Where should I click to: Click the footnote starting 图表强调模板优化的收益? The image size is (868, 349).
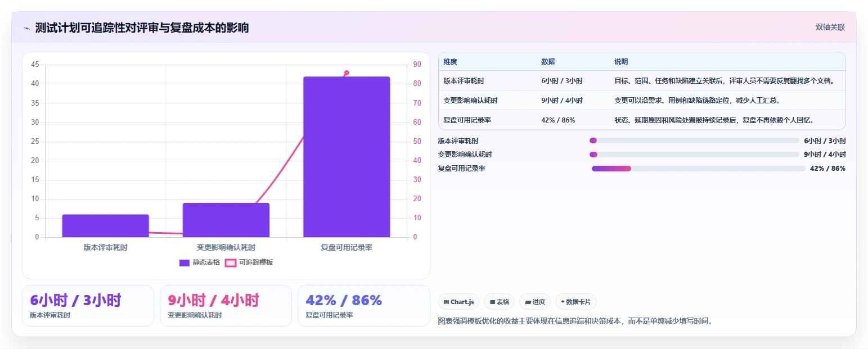click(x=575, y=322)
